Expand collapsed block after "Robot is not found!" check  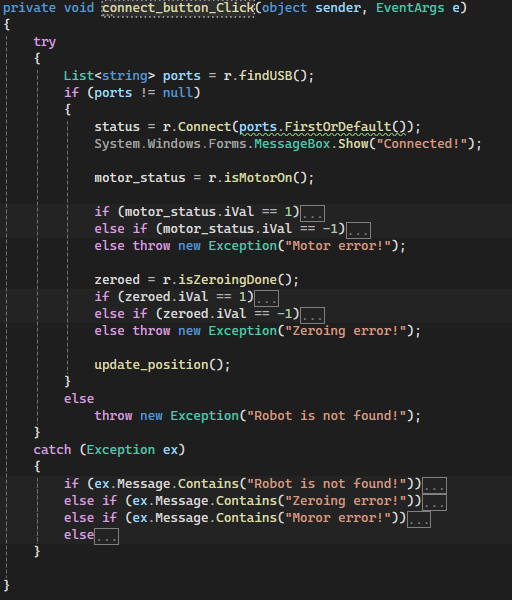click(x=434, y=486)
